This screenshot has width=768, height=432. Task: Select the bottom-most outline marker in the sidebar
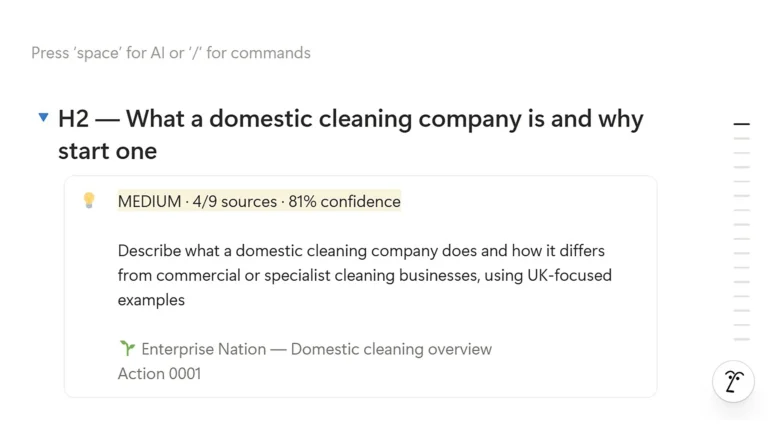tap(742, 339)
